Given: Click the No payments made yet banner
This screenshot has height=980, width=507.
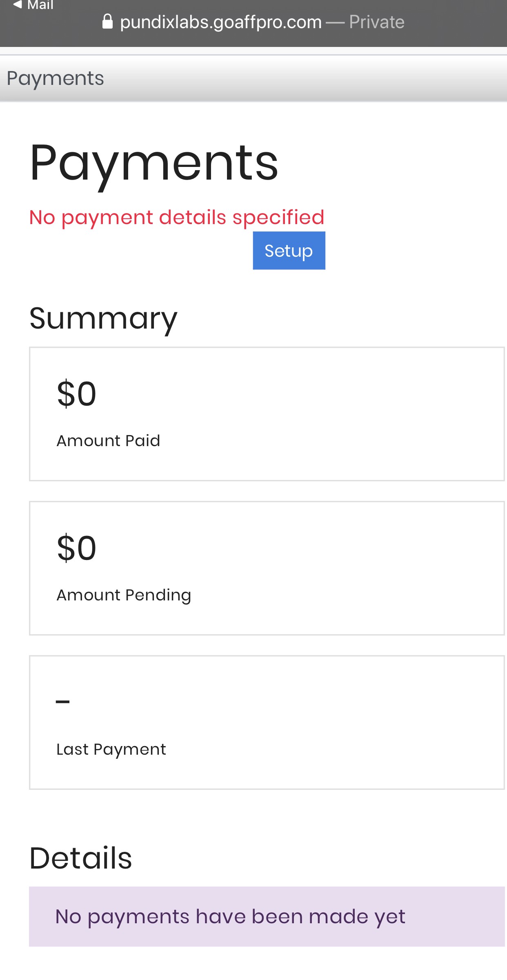Looking at the screenshot, I should coord(267,916).
